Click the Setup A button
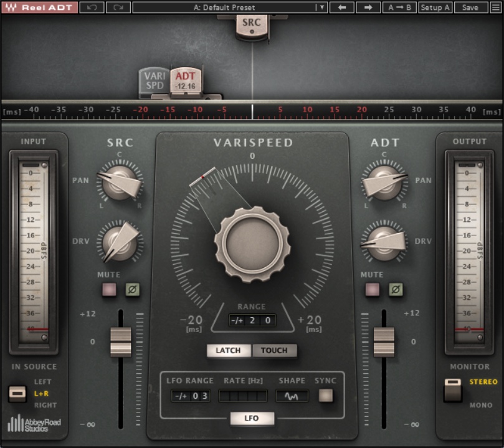Image resolution: width=504 pixels, height=448 pixels. point(435,7)
